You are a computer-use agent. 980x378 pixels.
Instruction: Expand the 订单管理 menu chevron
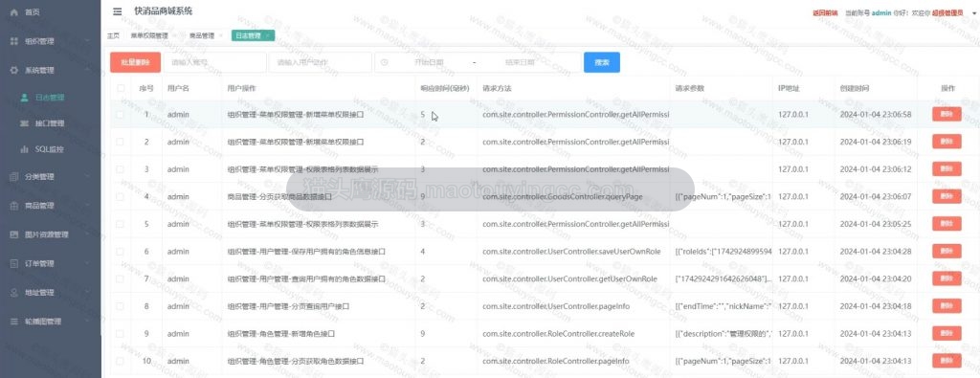[x=87, y=264]
